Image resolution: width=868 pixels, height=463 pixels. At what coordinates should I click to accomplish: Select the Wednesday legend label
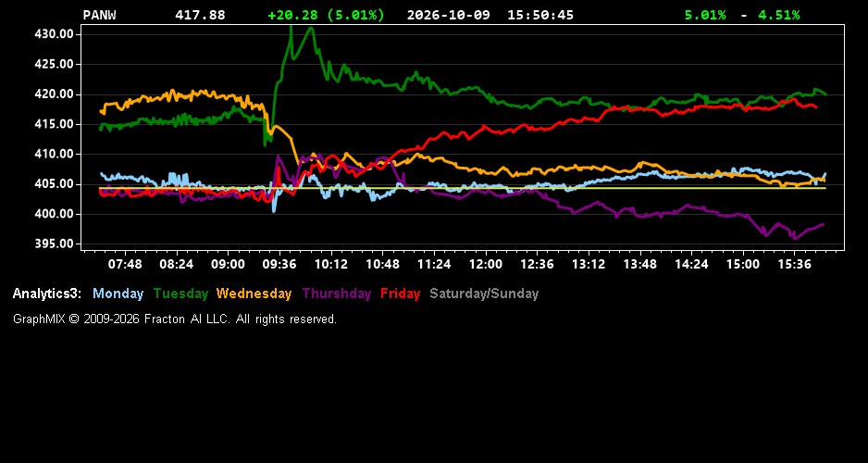pyautogui.click(x=254, y=294)
